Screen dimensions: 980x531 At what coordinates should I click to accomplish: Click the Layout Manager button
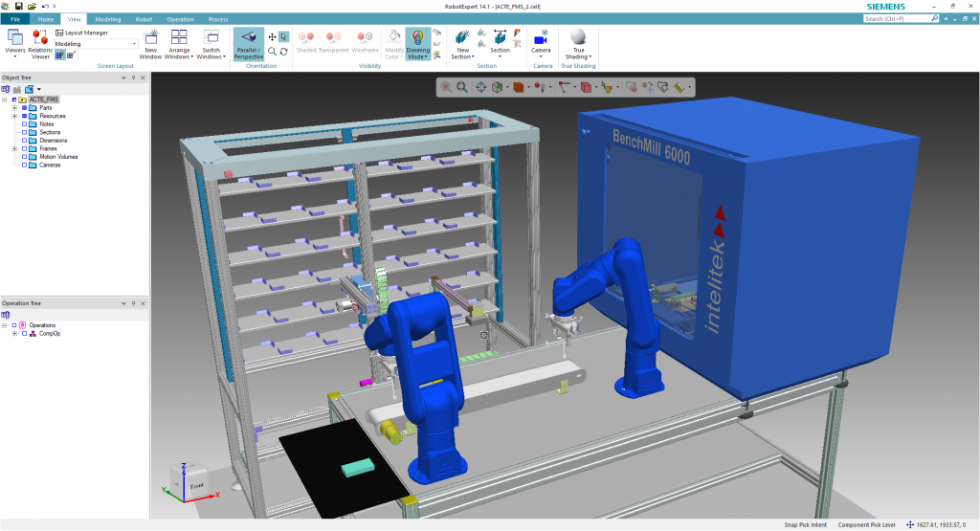[81, 33]
